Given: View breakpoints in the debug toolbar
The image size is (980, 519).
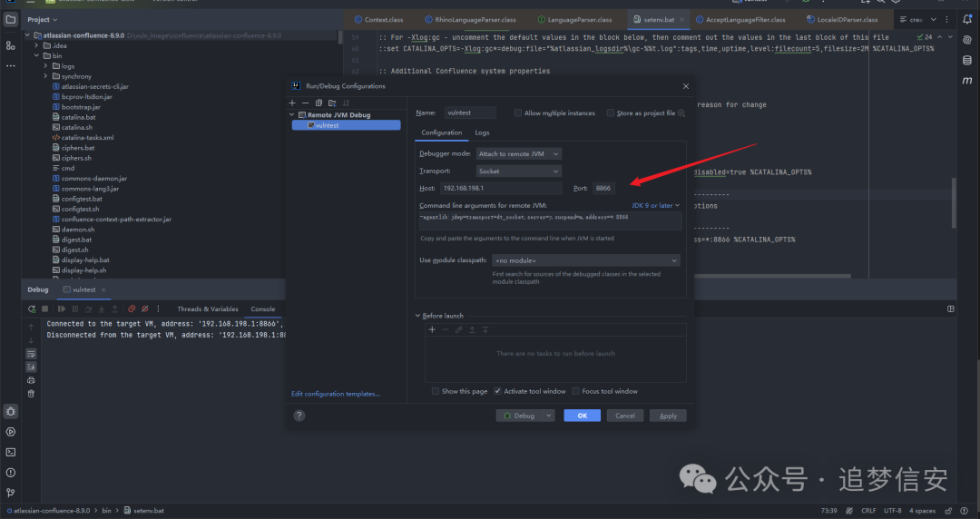Looking at the screenshot, I should (x=132, y=308).
